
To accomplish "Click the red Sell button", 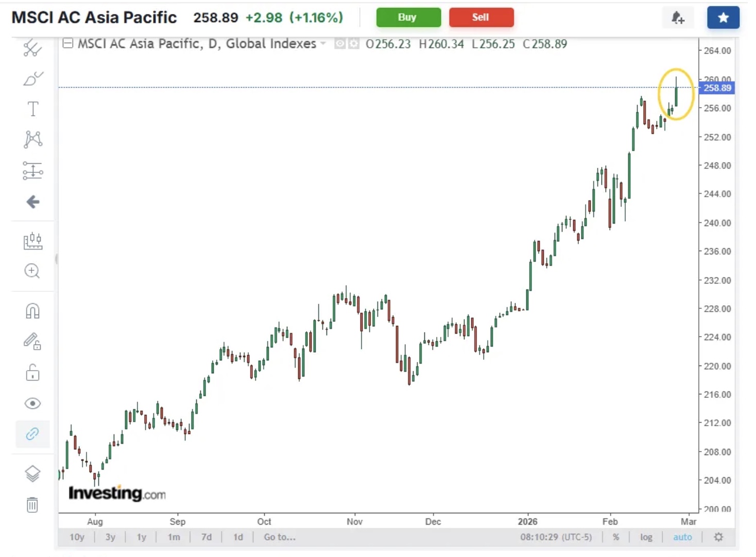I will pyautogui.click(x=481, y=18).
